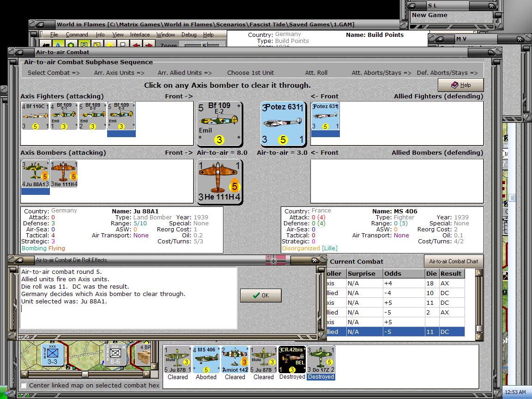The width and height of the screenshot is (532, 399).
Task: Click the book icon on Help button
Action: tap(454, 85)
